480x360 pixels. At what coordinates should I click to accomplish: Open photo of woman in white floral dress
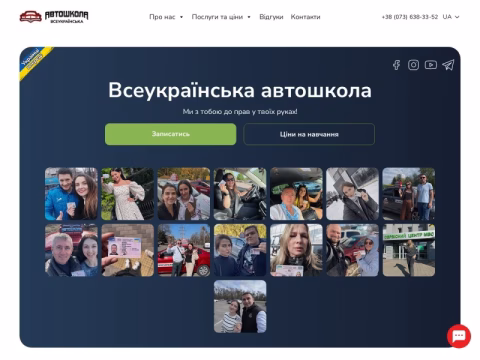point(128,194)
